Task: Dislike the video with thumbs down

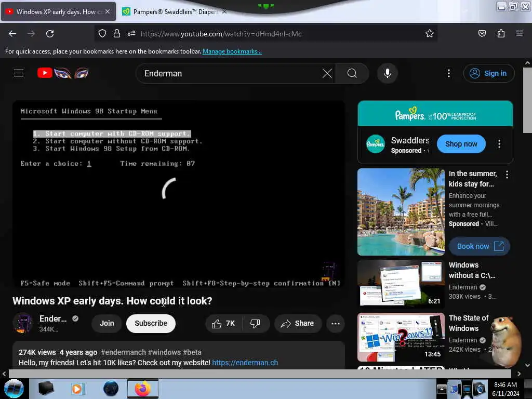Action: 256,323
